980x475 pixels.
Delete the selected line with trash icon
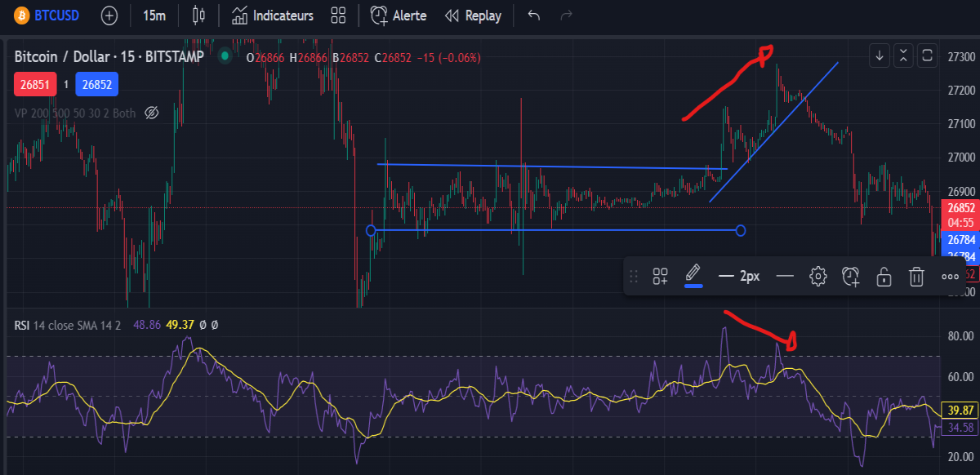tap(917, 277)
